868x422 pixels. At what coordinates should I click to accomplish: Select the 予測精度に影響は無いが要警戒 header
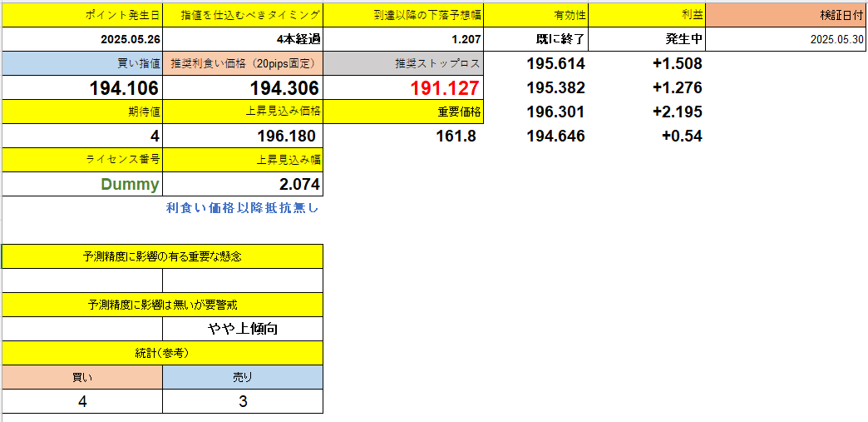[162, 305]
